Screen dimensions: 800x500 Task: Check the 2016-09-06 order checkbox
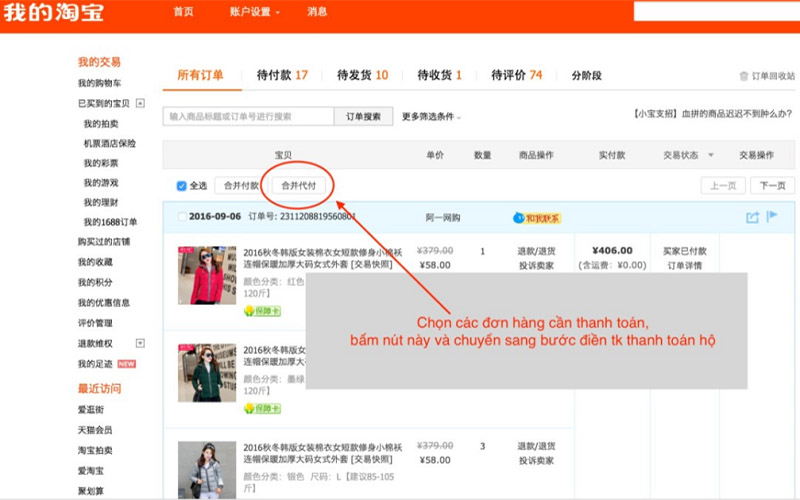coord(181,217)
